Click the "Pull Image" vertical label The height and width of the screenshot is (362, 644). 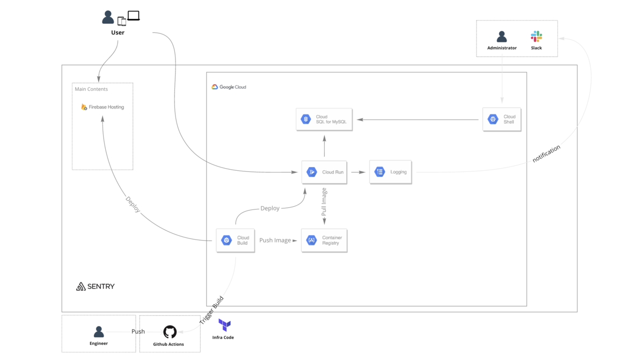point(324,202)
